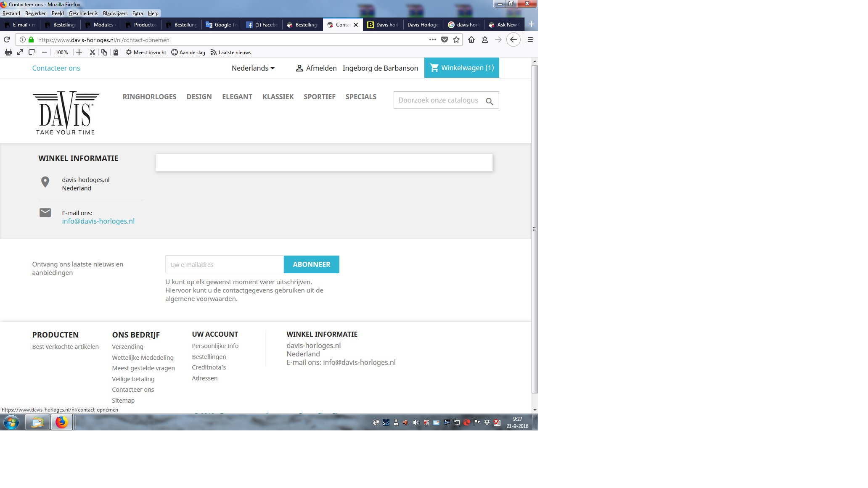
Task: Open the Firefox hamburger menu
Action: click(x=530, y=40)
